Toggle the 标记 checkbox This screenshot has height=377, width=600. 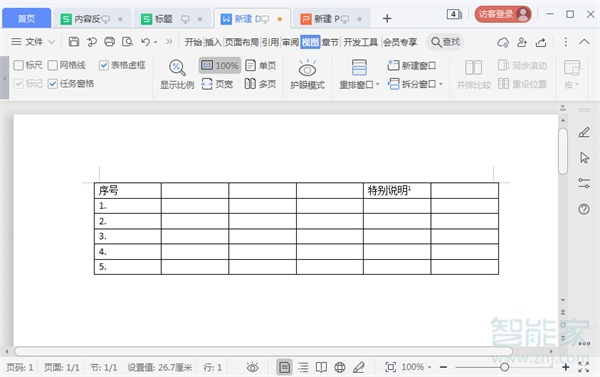(x=18, y=84)
